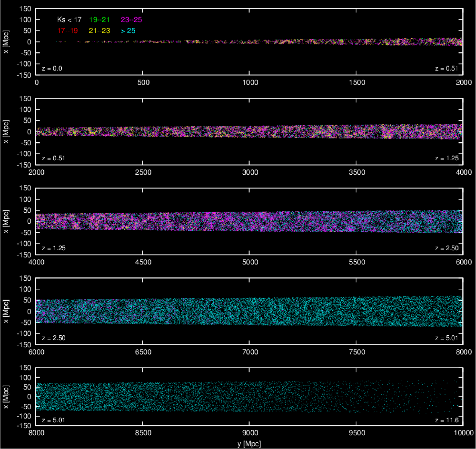Select the green '19--21' legend entry
Viewport: 476px width, 449px height.
coord(99,20)
